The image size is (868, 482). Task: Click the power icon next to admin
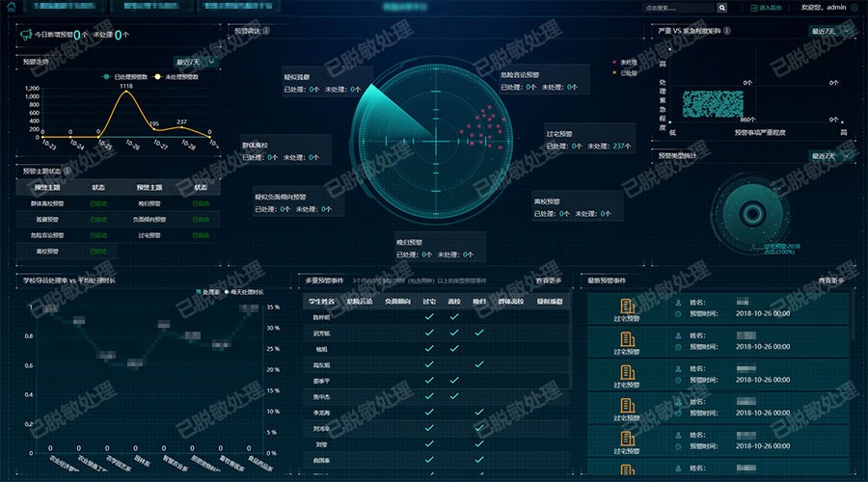pos(854,8)
